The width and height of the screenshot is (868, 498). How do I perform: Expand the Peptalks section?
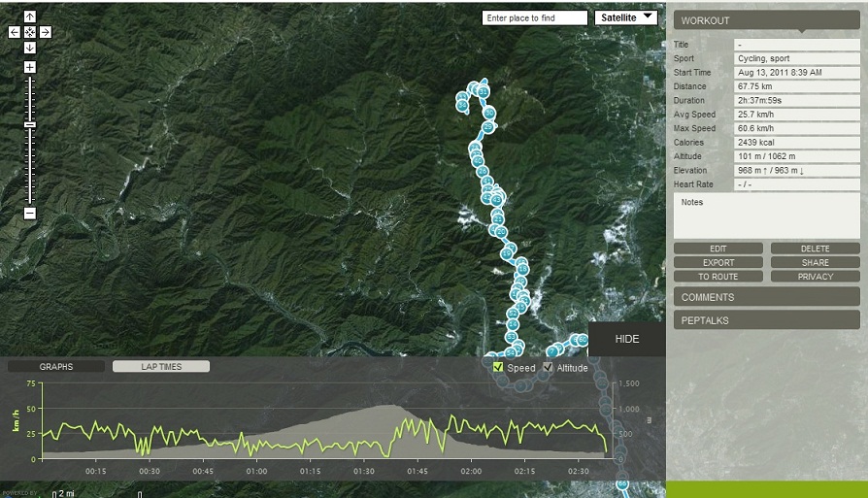pyautogui.click(x=766, y=320)
